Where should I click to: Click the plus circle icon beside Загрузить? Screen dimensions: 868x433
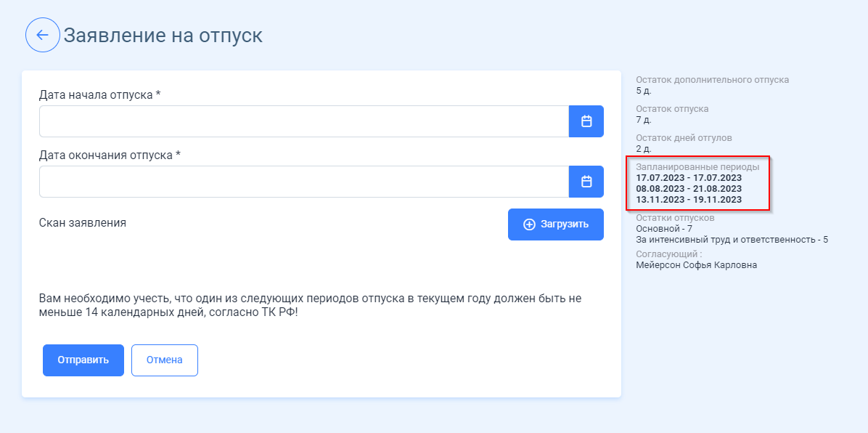tap(529, 224)
